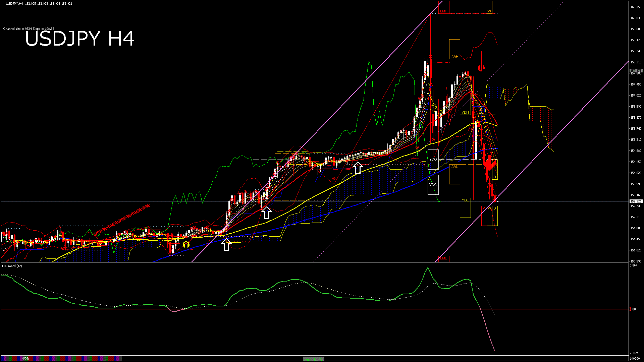Click the USDJPY H4 title text

point(80,39)
